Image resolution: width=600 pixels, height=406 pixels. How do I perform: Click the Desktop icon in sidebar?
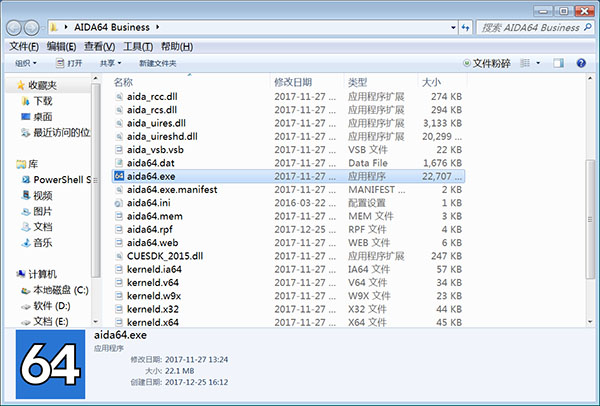pyautogui.click(x=25, y=117)
